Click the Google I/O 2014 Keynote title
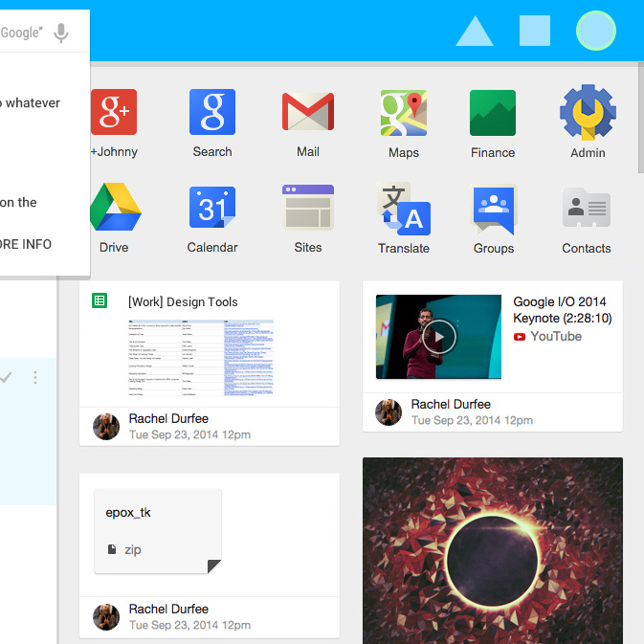This screenshot has height=644, width=644. [x=563, y=310]
